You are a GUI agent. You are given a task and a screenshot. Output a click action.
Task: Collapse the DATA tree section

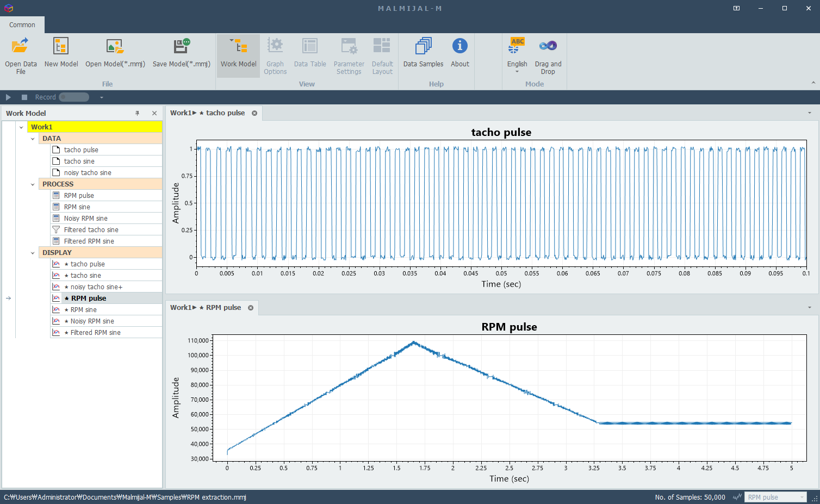[x=33, y=139]
